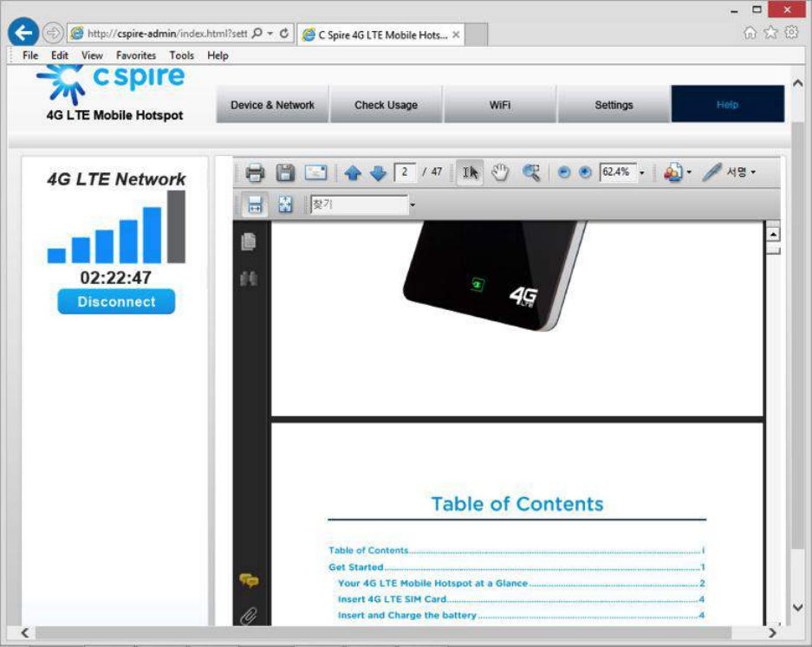Click the browser Back arrow button

23,33
